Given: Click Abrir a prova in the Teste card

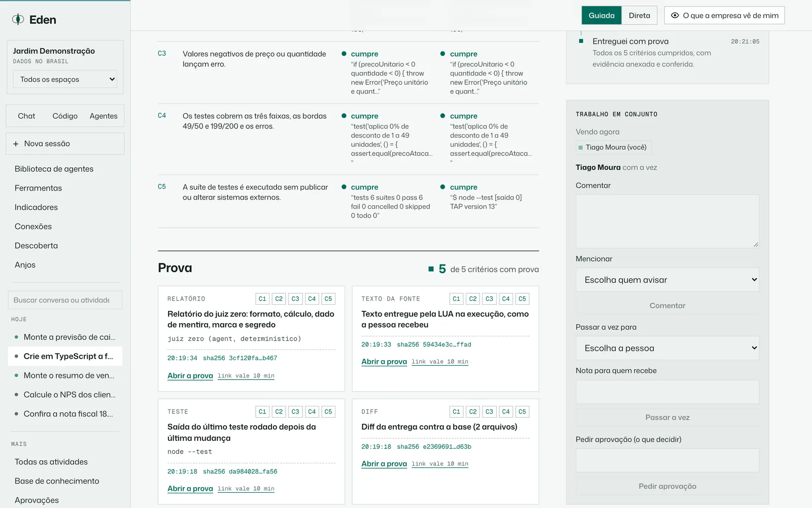Looking at the screenshot, I should tap(190, 489).
